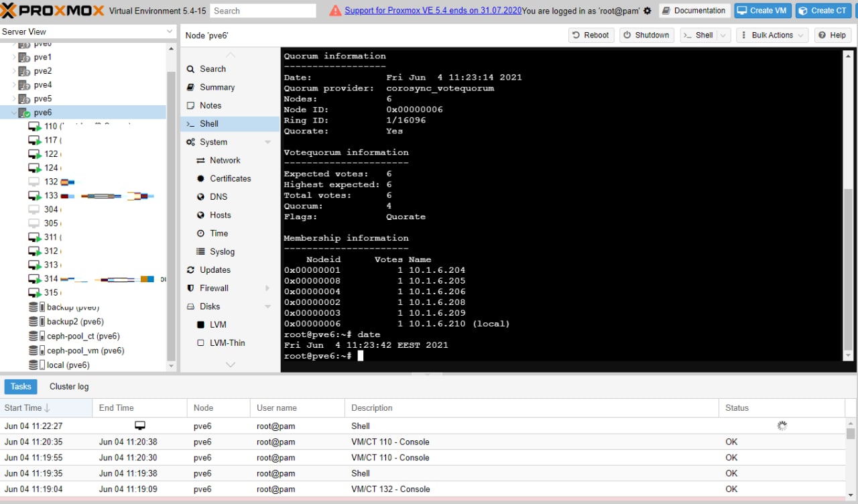Click the hollow square LVM-Thin icon

200,342
